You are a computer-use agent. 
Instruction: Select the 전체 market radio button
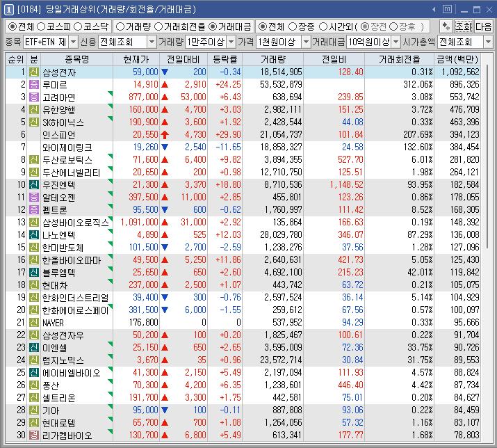(12, 26)
